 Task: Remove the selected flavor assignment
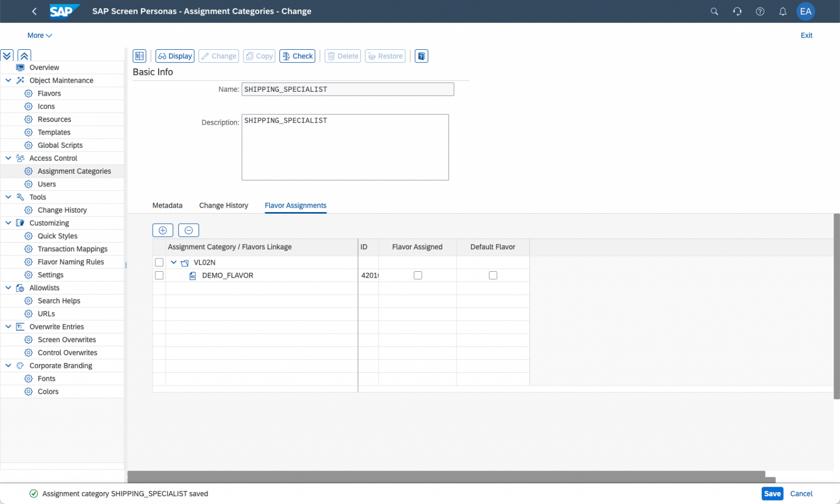coord(188,230)
